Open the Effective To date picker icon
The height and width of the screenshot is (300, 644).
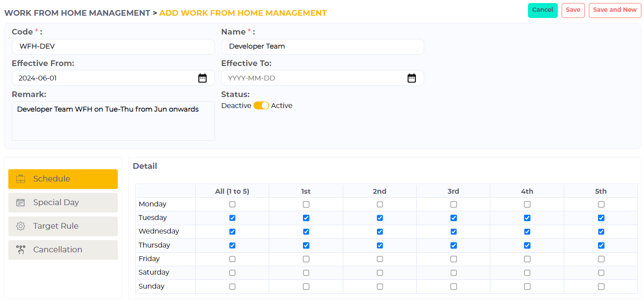coord(412,77)
